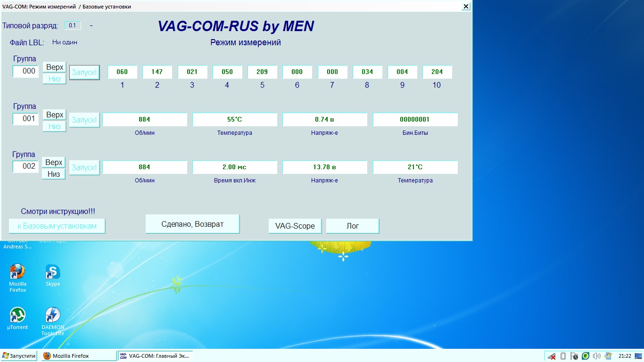This screenshot has height=362, width=644.
Task: Switch to Mozilla Firefox taskbar item
Action: [x=78, y=356]
